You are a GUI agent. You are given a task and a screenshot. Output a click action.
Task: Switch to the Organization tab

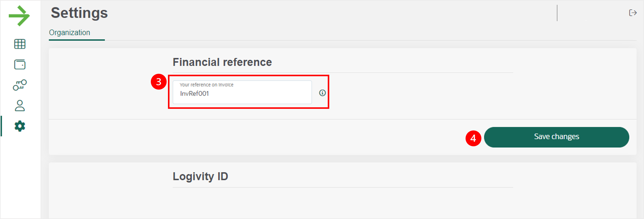pyautogui.click(x=69, y=33)
